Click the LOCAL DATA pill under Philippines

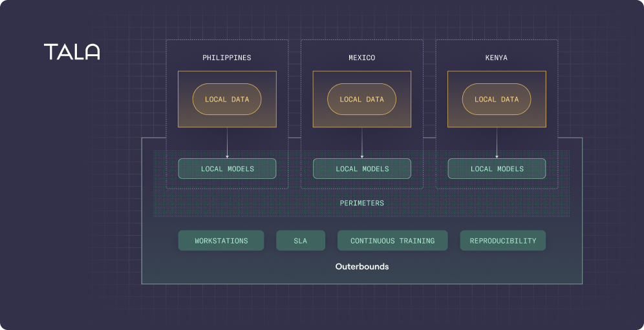227,99
